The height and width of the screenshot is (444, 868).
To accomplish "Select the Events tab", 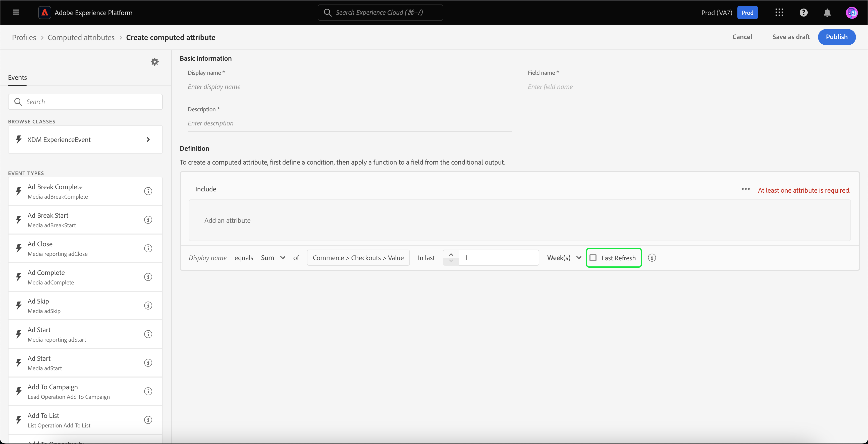I will pos(17,78).
